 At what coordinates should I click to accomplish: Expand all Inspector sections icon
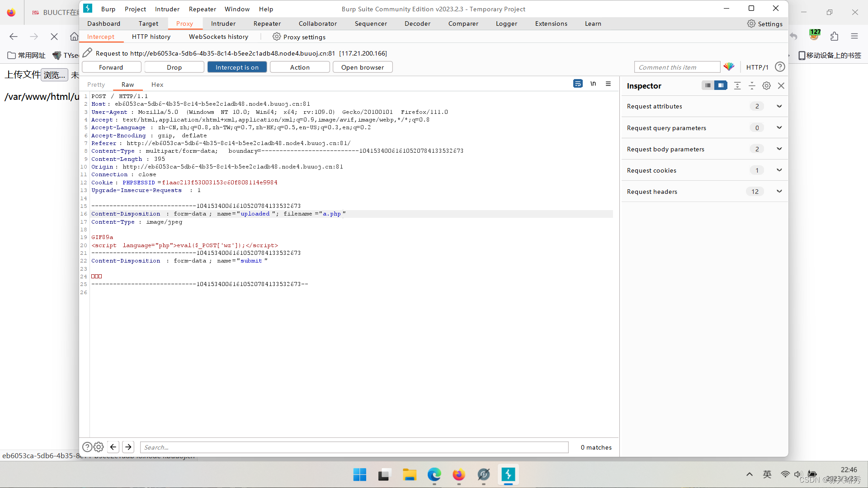click(x=737, y=85)
